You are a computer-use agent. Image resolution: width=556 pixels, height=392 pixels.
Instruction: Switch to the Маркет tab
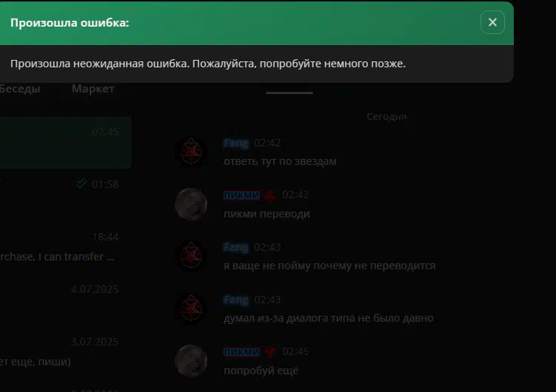(x=93, y=89)
